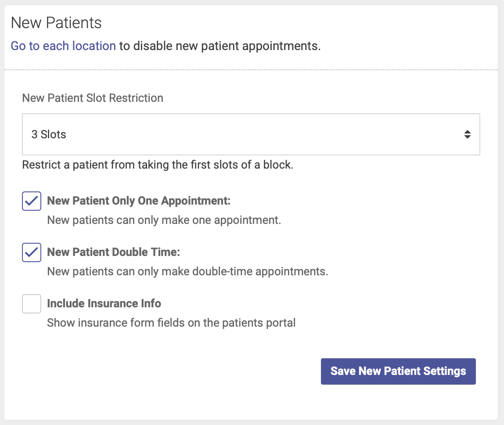Click the insurance form fields description
This screenshot has height=425, width=504.
click(x=171, y=323)
